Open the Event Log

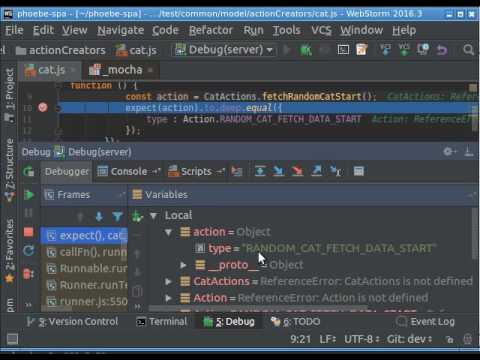coord(425,322)
